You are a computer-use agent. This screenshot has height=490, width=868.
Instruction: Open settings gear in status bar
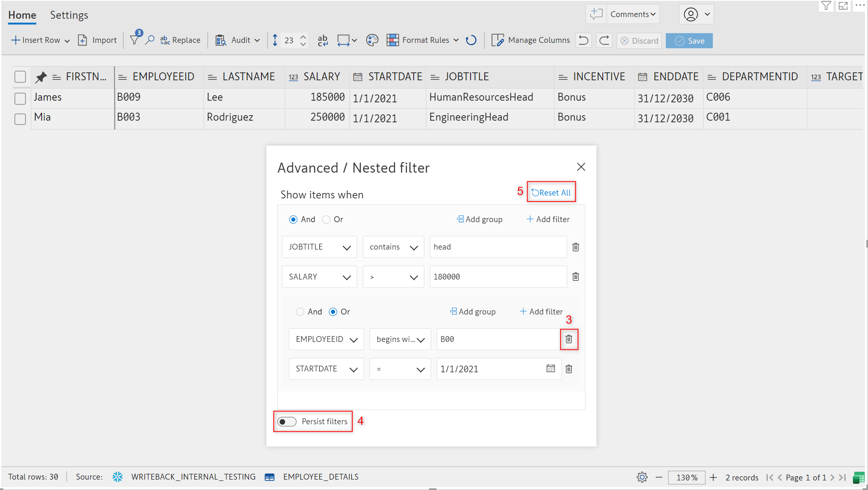[642, 477]
